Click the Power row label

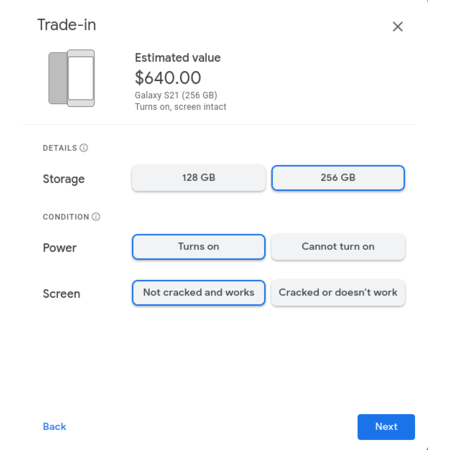tap(60, 248)
